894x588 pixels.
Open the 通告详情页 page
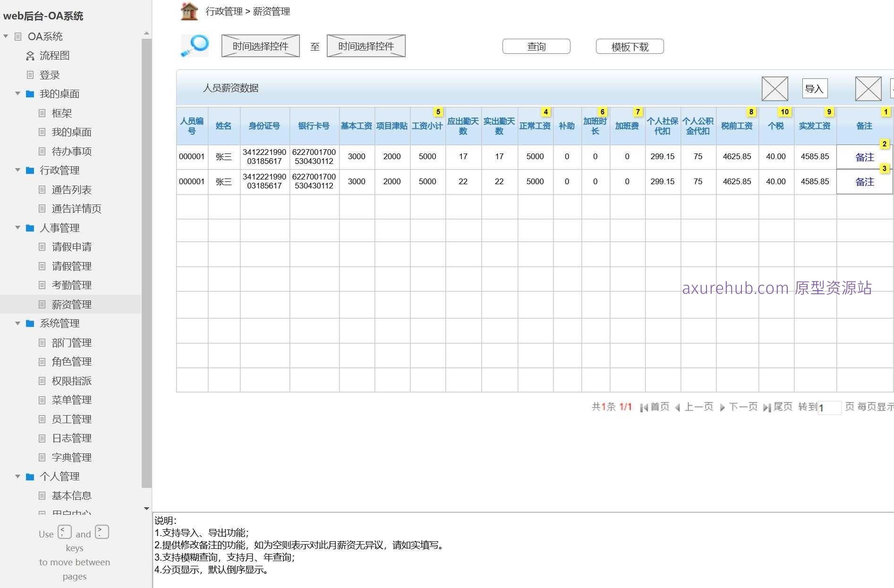(77, 208)
